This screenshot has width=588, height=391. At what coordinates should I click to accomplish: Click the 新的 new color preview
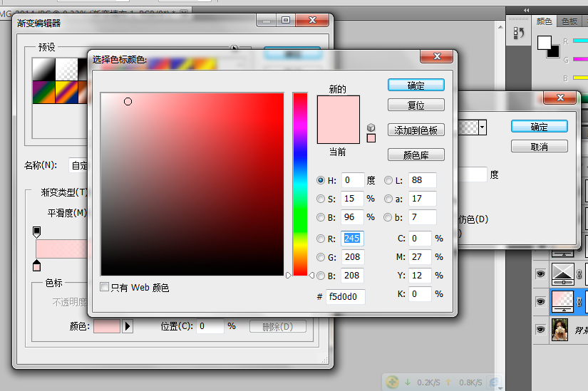pyautogui.click(x=339, y=108)
